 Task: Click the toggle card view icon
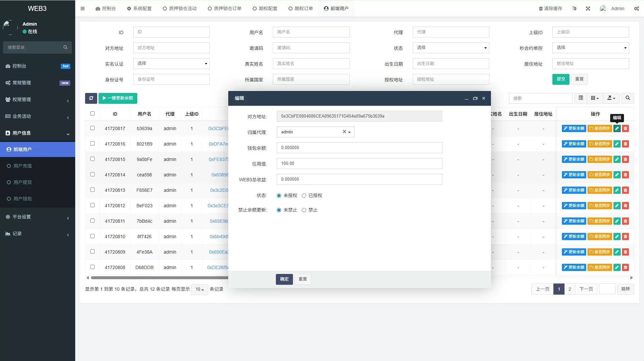pos(581,98)
